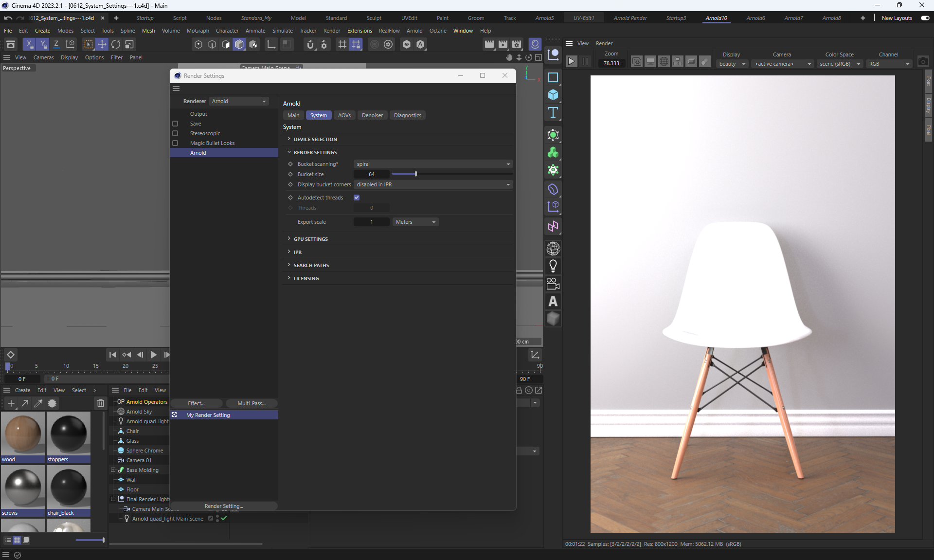Click the Light object icon
The width and height of the screenshot is (934, 560).
[x=553, y=266]
